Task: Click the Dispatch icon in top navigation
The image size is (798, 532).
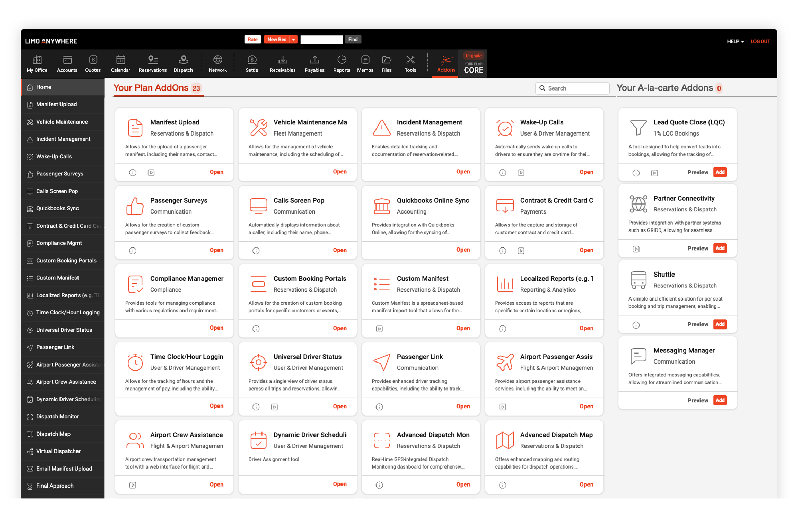Action: (183, 63)
